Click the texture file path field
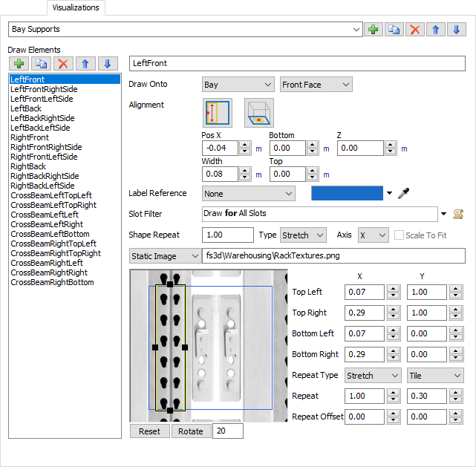 333,256
